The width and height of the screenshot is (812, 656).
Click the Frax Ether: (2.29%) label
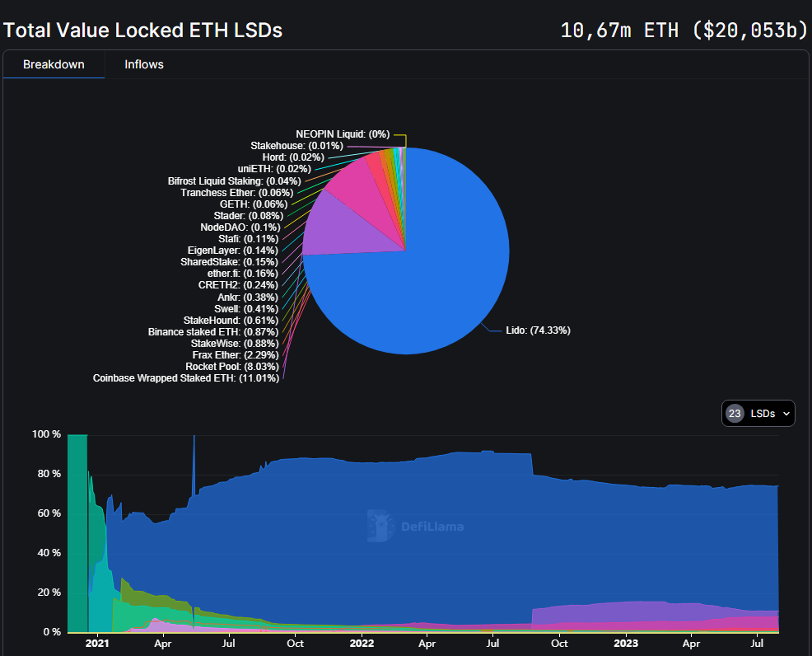point(236,355)
